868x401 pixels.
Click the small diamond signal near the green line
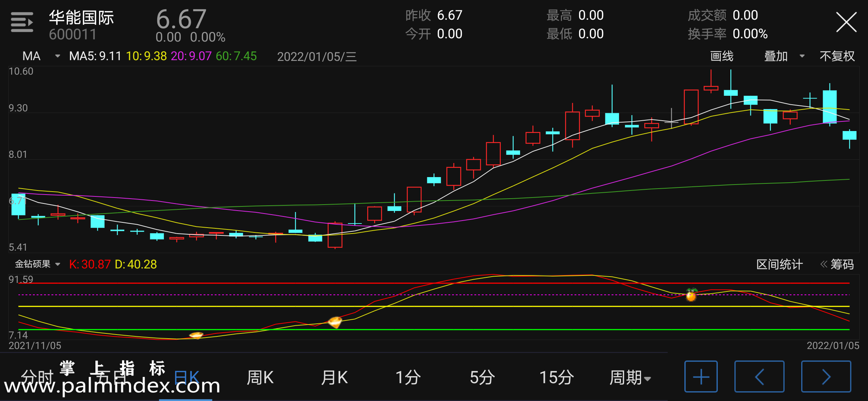point(196,335)
